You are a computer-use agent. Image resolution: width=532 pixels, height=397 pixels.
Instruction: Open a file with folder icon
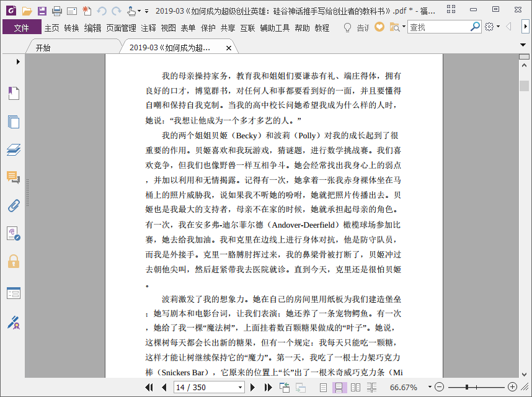[27, 11]
